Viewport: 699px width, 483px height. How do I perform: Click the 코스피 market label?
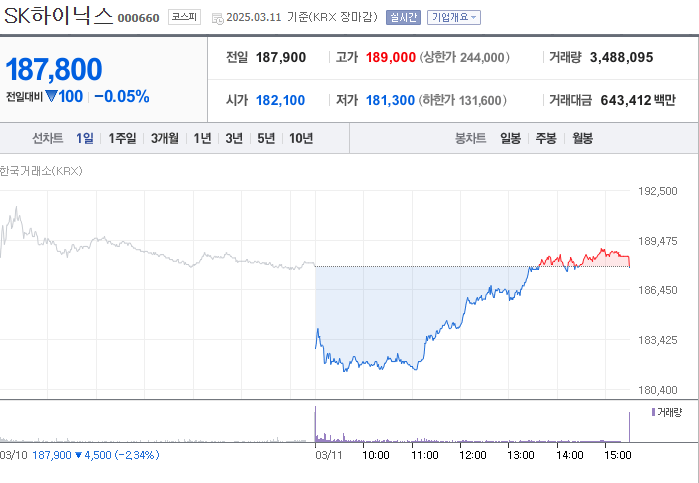(x=184, y=17)
